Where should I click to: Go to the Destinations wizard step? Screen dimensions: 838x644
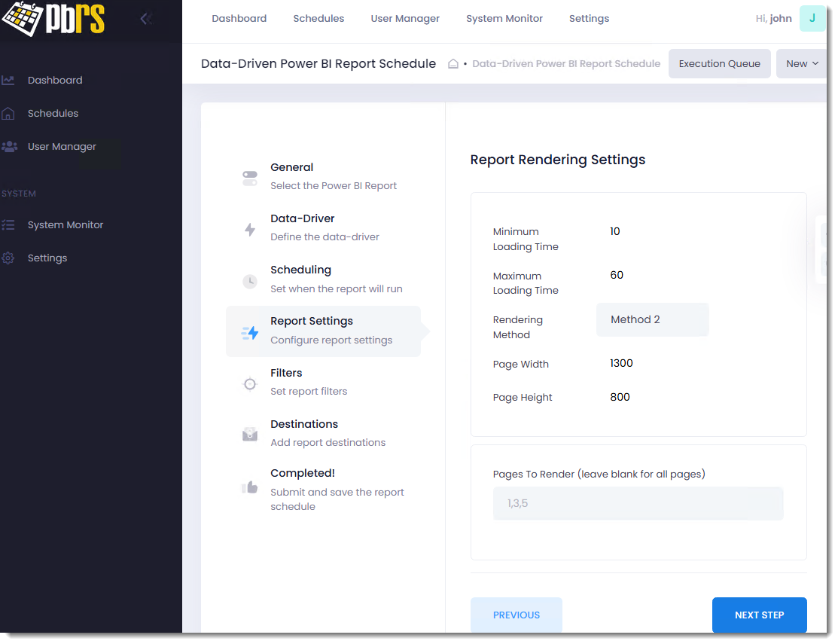coord(323,433)
